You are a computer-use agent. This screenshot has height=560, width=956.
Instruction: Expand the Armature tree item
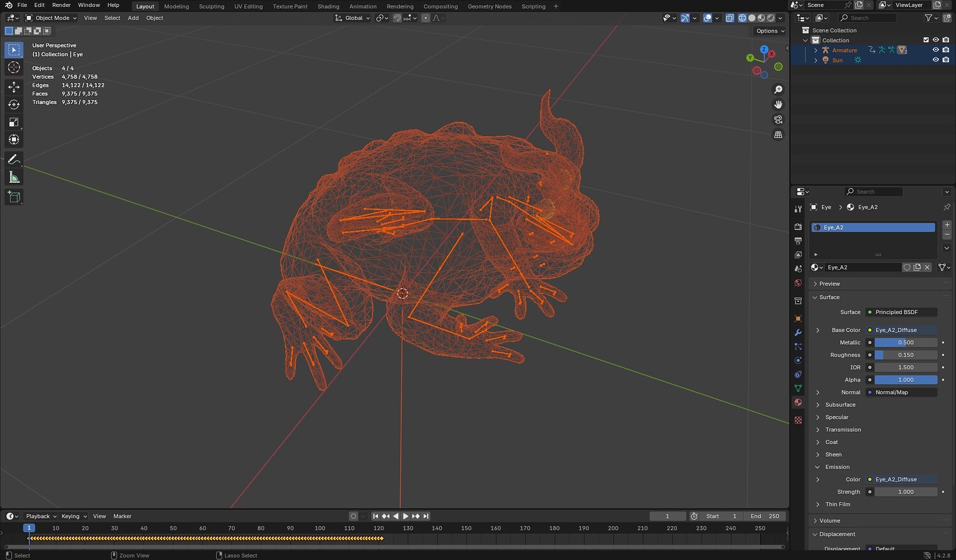[x=816, y=50]
